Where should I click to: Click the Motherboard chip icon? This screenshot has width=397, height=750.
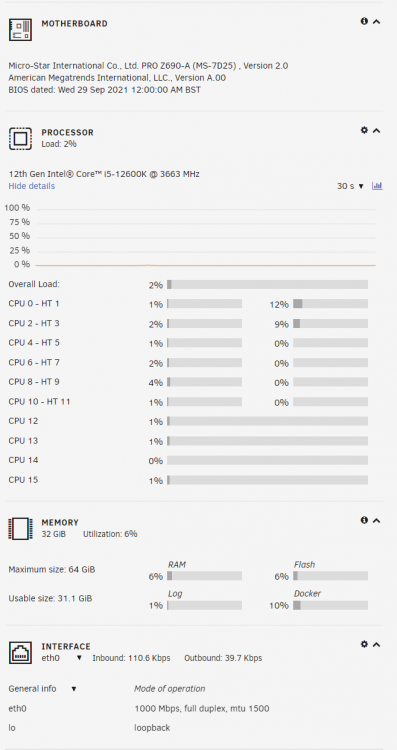(x=21, y=30)
